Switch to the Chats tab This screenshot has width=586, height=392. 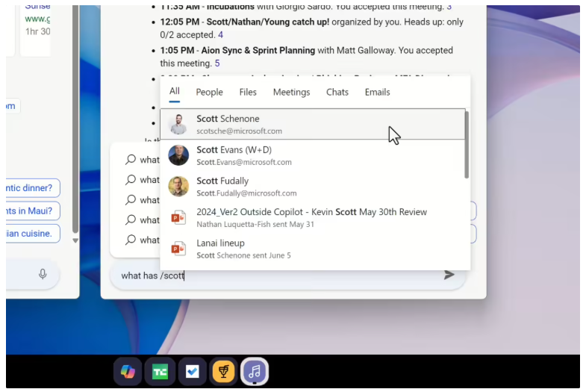(x=337, y=92)
